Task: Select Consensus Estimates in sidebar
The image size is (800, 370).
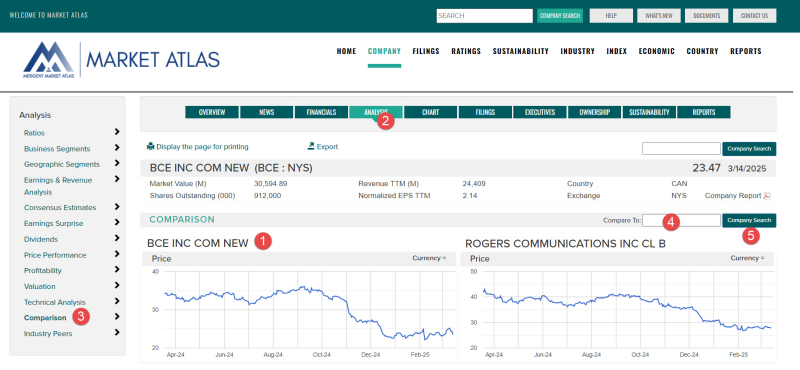Action: (x=60, y=208)
